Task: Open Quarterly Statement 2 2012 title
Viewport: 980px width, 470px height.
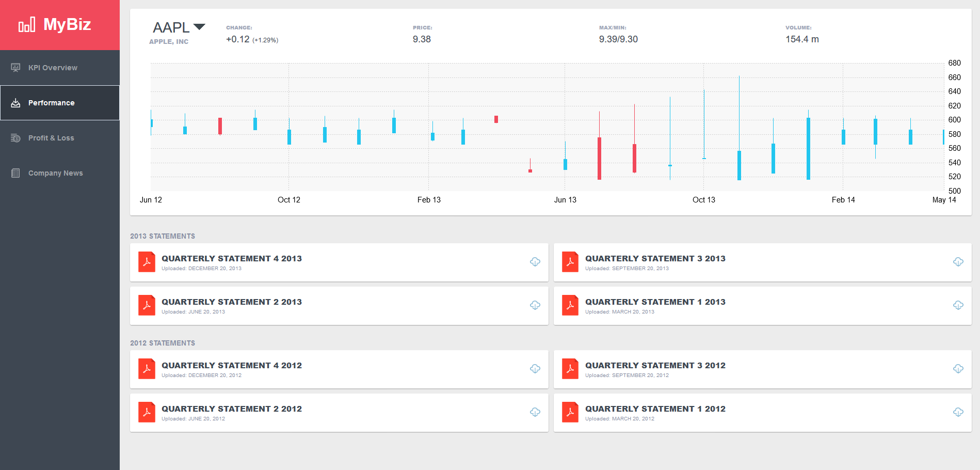Action: (232, 409)
